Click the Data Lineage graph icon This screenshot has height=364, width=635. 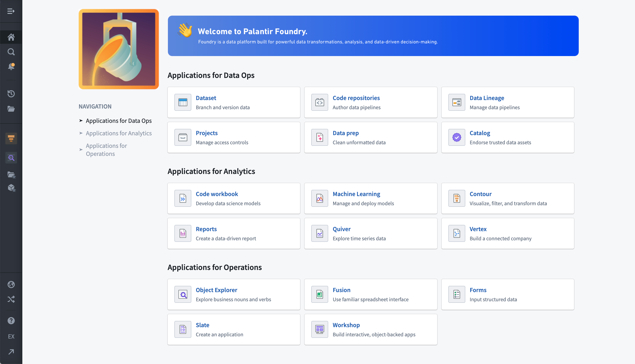pos(457,102)
